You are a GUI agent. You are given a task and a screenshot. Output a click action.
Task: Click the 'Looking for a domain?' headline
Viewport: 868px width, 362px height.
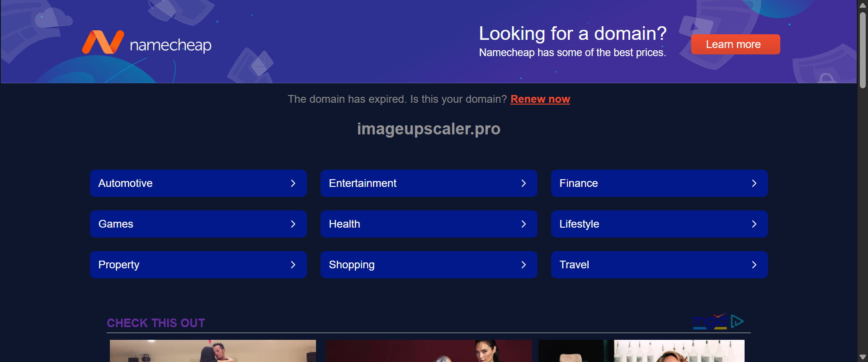pyautogui.click(x=573, y=33)
